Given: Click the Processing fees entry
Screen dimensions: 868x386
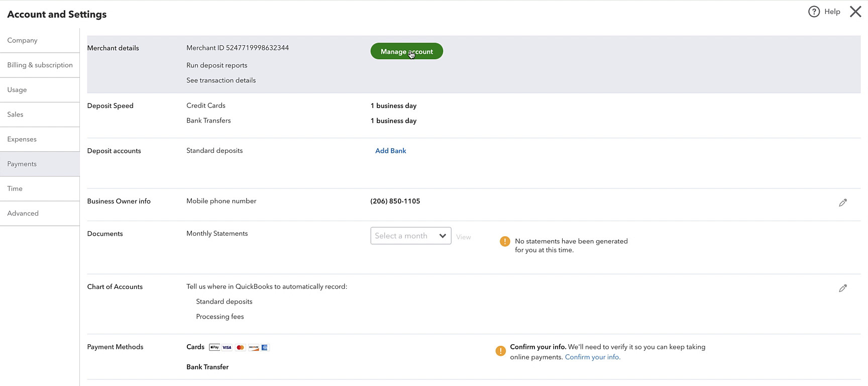Looking at the screenshot, I should click(x=220, y=317).
